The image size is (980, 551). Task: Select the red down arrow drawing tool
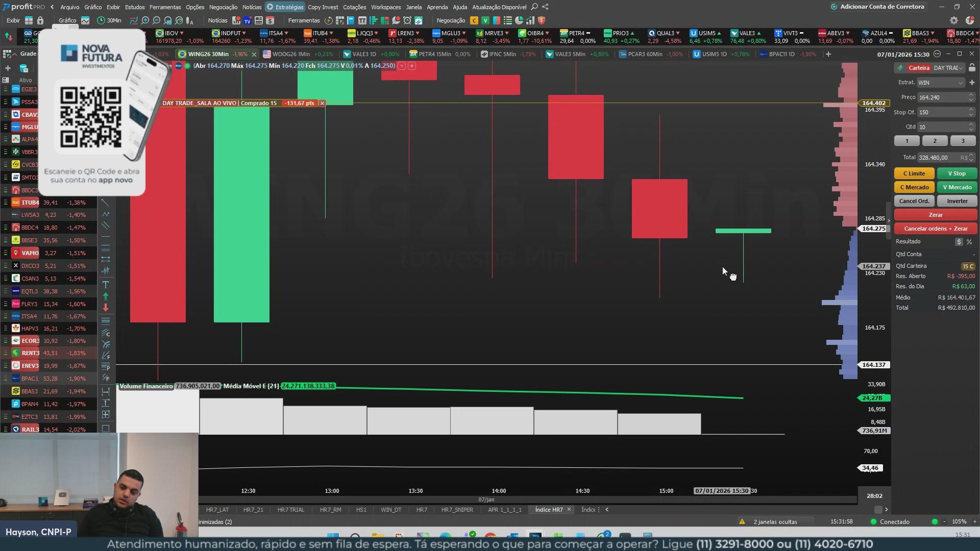coord(106,308)
